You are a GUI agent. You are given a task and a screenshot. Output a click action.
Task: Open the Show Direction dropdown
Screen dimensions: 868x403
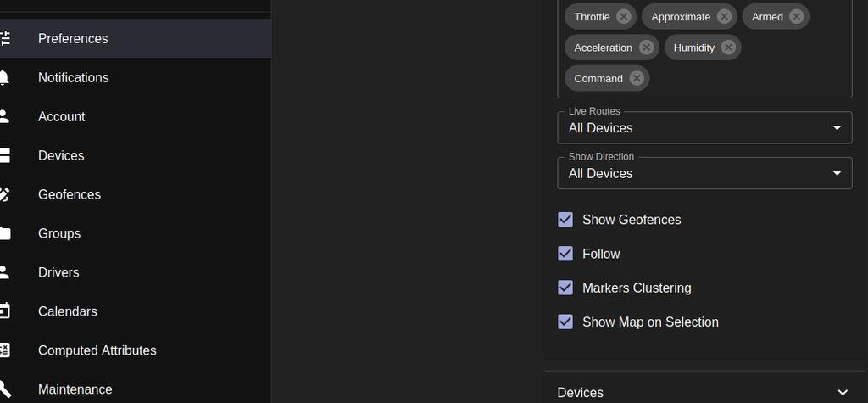[x=704, y=173]
